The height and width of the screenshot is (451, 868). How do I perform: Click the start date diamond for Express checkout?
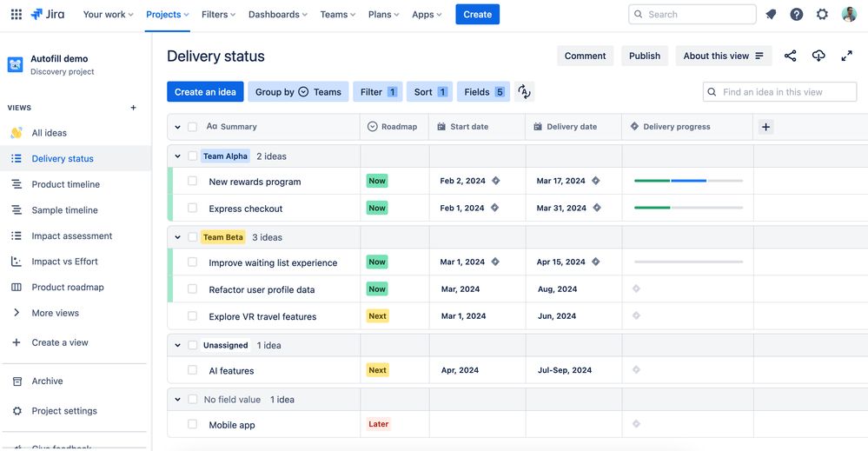point(495,208)
